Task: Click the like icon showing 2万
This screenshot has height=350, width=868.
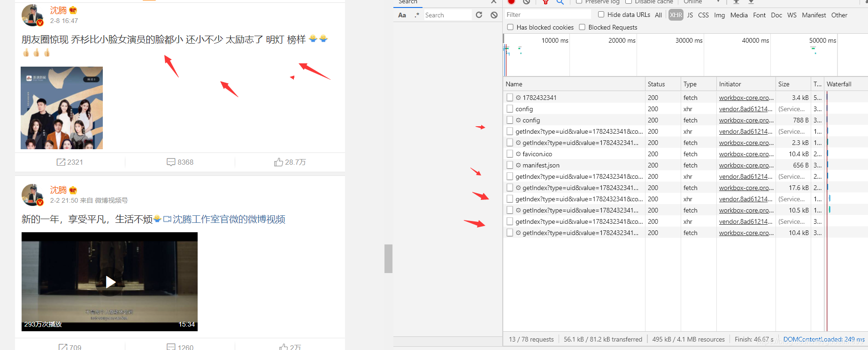Action: click(x=284, y=347)
